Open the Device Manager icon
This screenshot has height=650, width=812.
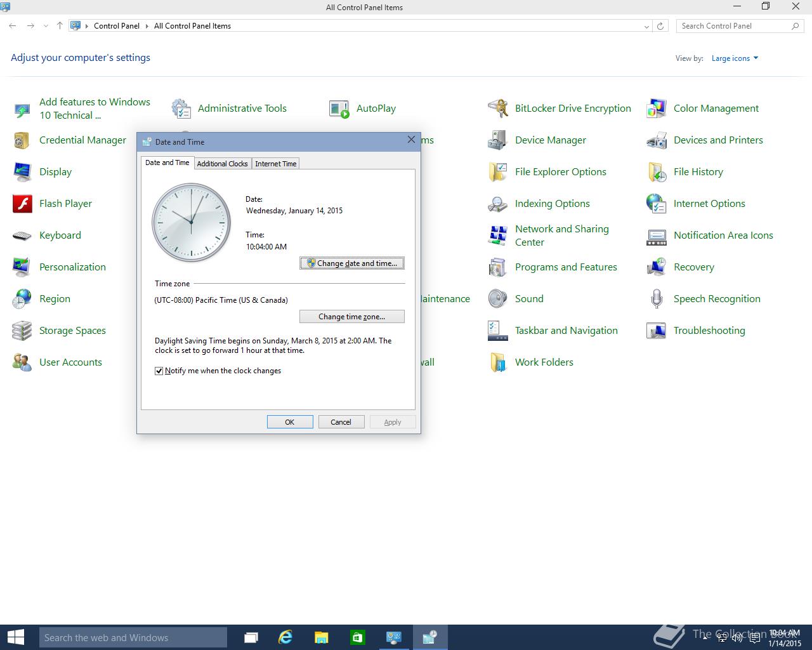tap(498, 140)
